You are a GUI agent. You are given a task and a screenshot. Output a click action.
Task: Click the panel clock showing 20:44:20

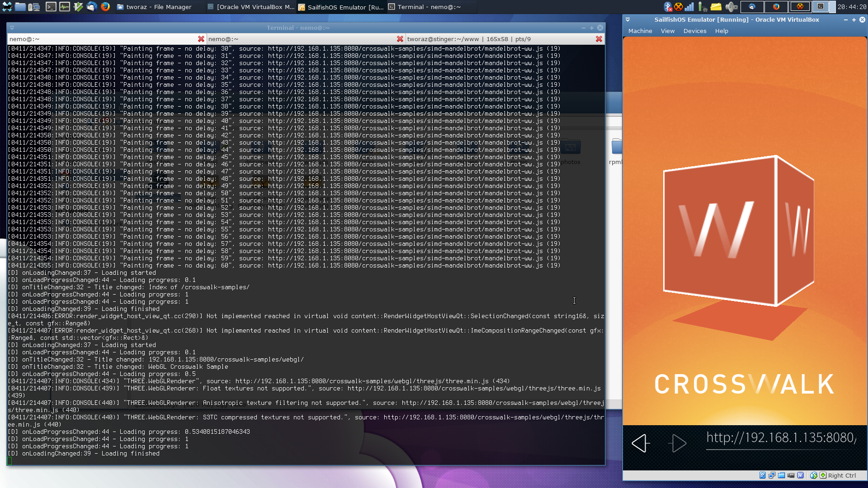point(852,7)
